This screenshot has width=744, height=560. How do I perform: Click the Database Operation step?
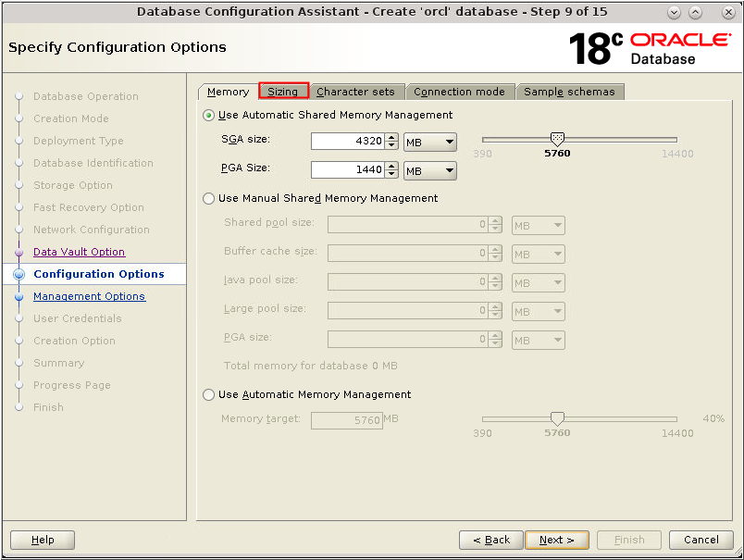click(86, 96)
